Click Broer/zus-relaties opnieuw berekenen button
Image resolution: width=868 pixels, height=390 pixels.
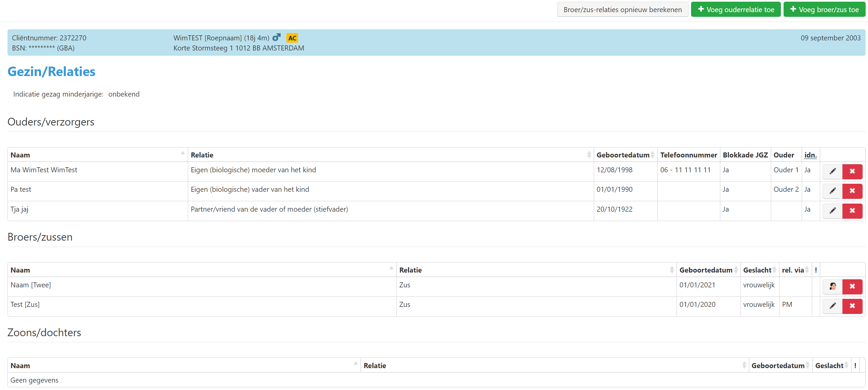click(x=622, y=9)
